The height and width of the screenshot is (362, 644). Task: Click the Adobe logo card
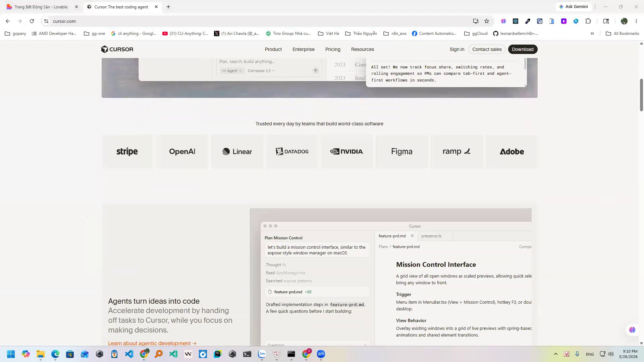512,152
